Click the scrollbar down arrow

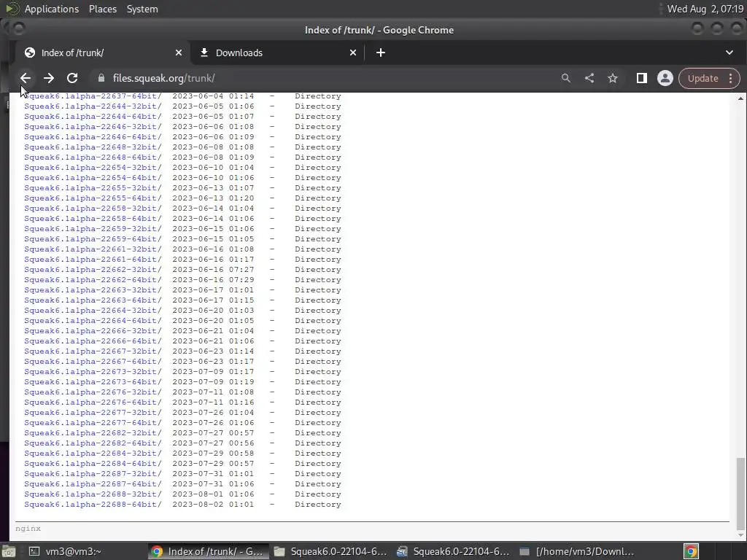(740, 536)
